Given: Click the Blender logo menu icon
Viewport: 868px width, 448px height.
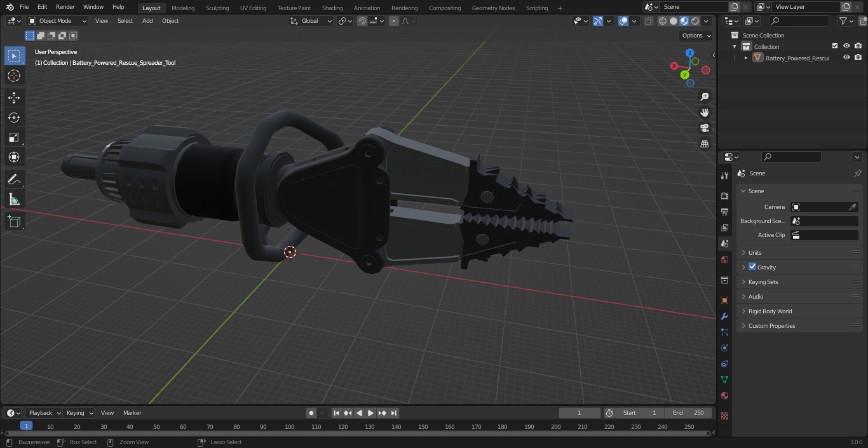Looking at the screenshot, I should click(x=9, y=7).
